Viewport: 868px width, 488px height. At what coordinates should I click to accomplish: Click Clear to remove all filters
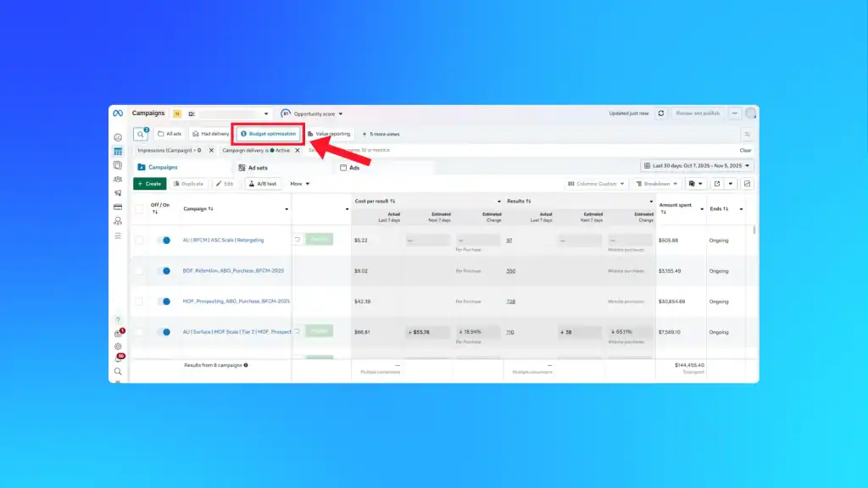pos(746,151)
